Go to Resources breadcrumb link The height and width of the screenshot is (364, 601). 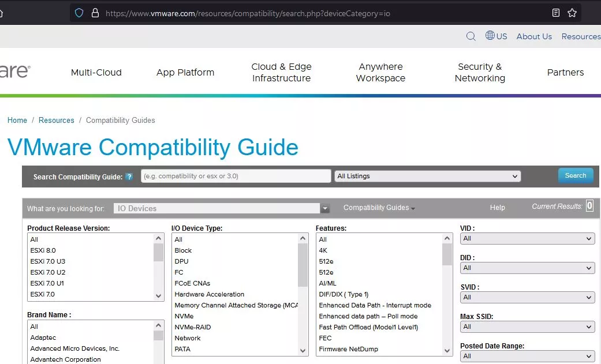tap(57, 121)
